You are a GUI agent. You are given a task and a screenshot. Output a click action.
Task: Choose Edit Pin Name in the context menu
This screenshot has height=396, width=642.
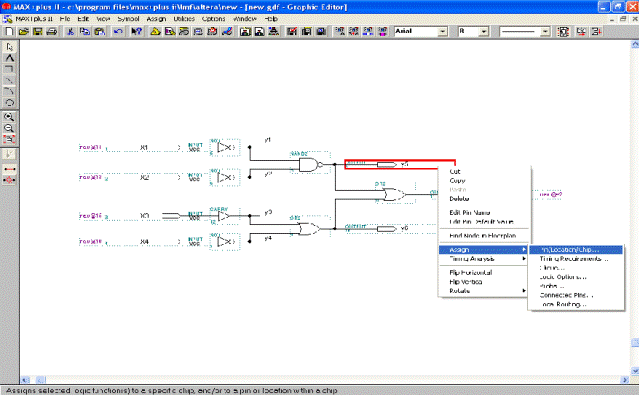(x=470, y=213)
